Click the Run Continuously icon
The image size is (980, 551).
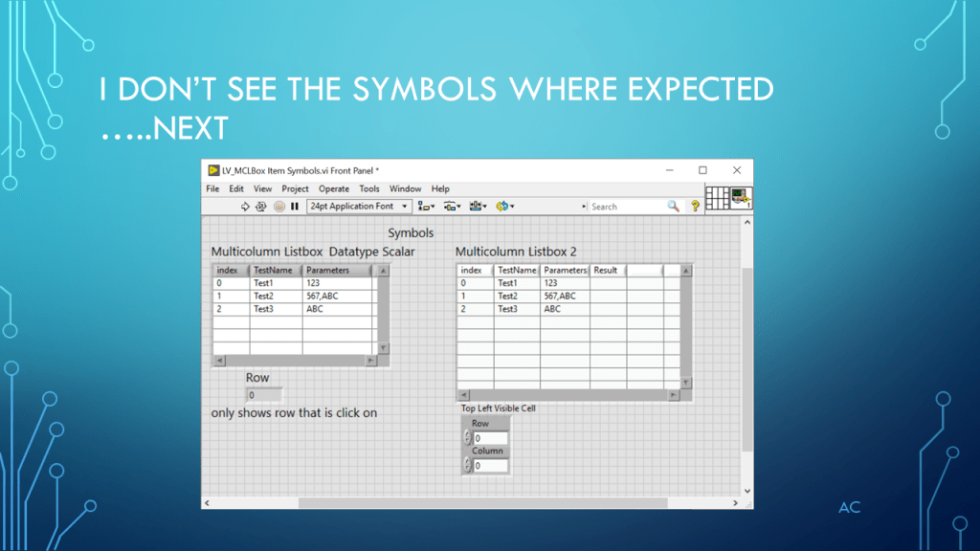click(x=260, y=206)
